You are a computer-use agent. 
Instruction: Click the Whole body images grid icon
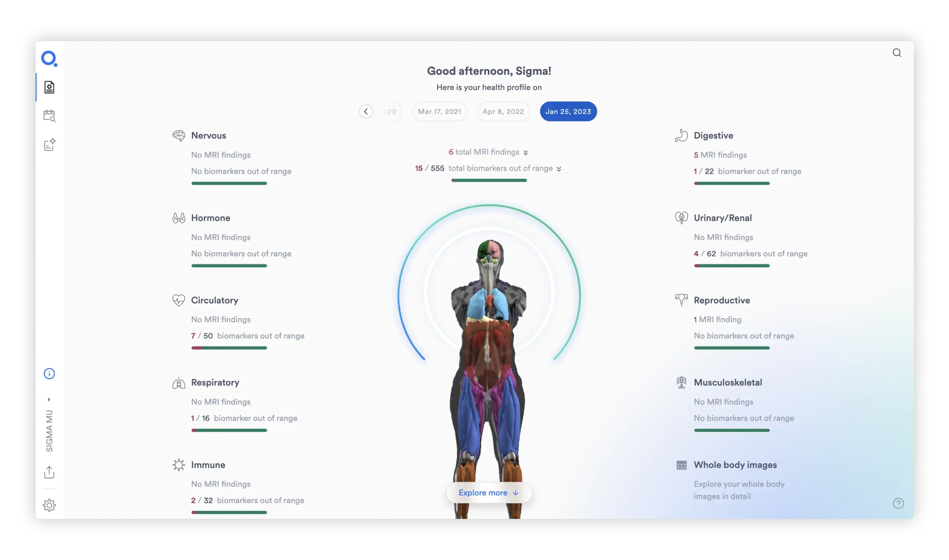(x=681, y=465)
